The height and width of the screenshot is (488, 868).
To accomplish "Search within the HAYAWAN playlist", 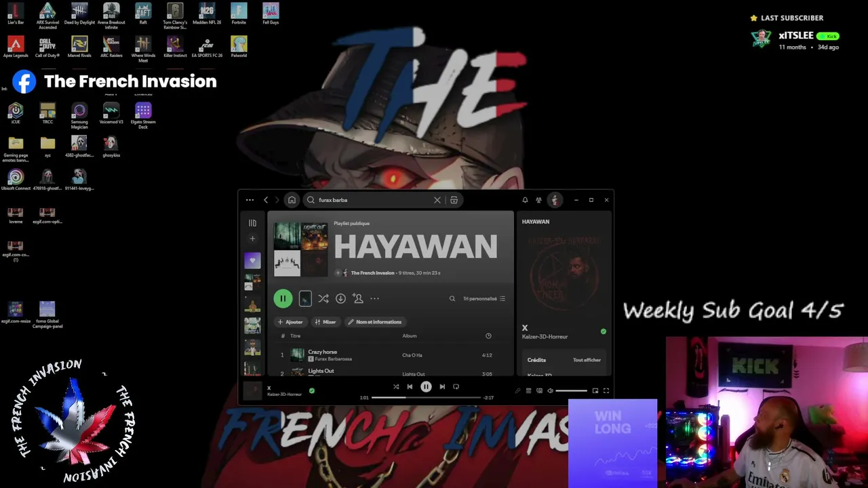I will [x=452, y=298].
